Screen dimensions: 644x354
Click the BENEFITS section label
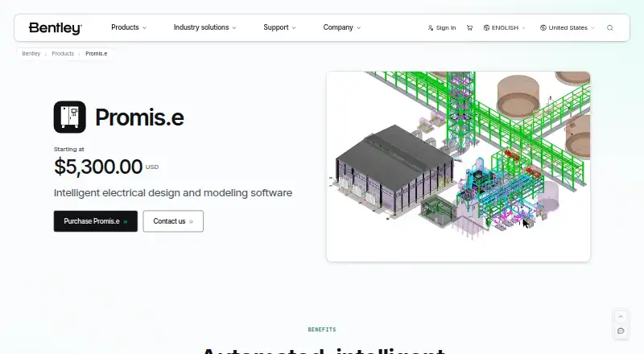point(322,329)
